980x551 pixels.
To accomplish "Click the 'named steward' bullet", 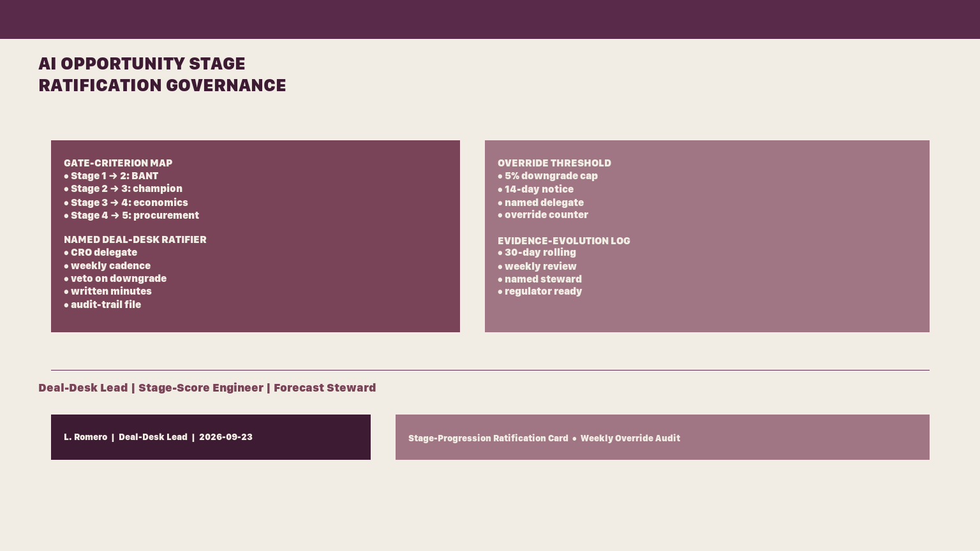I will (x=540, y=279).
